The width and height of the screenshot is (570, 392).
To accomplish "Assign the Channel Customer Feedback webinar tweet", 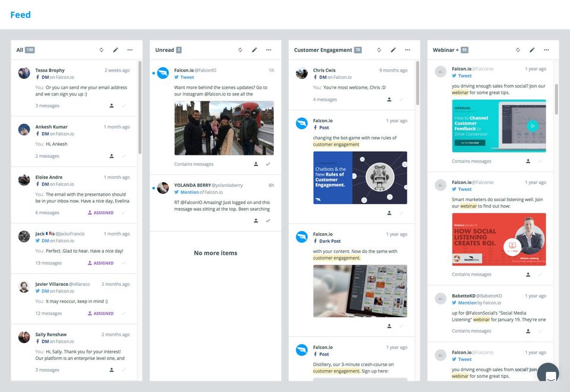I will tap(528, 161).
